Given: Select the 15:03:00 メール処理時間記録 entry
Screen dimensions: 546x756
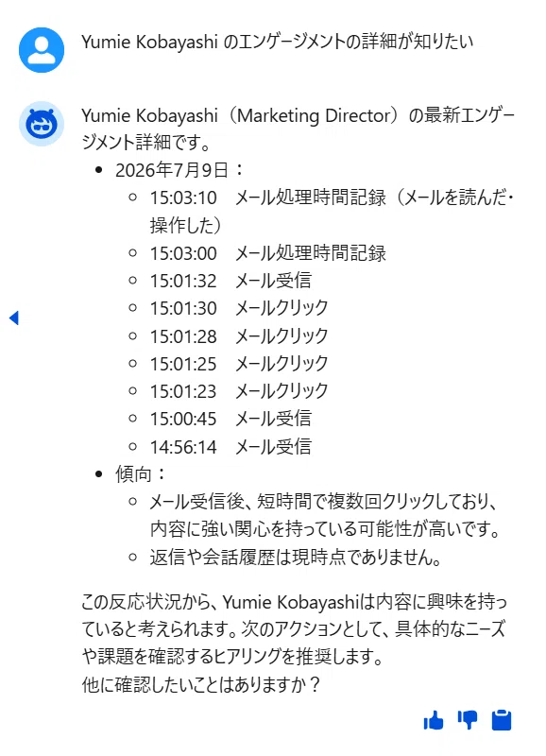Looking at the screenshot, I should pyautogui.click(x=268, y=253).
